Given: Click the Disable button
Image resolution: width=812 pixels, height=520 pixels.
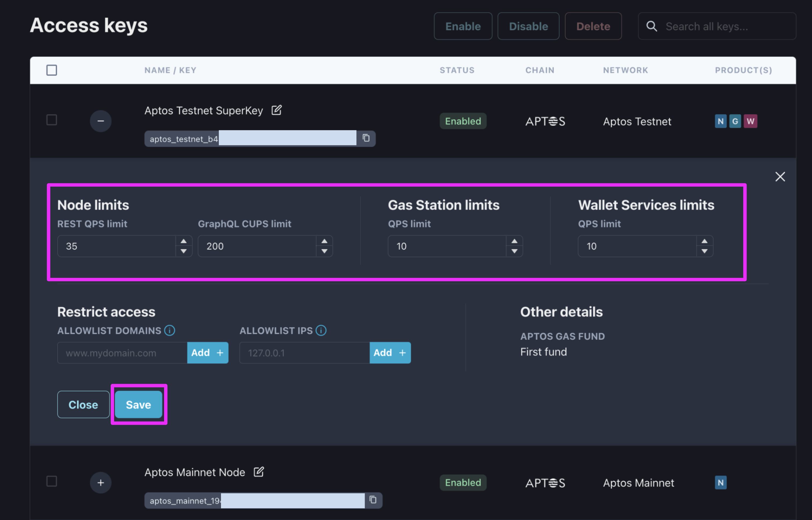Looking at the screenshot, I should click(x=528, y=26).
